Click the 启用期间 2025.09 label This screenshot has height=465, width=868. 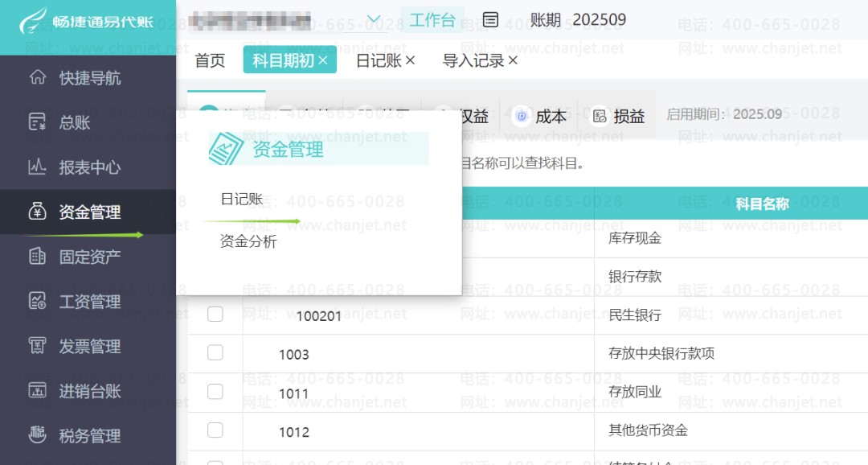[724, 114]
